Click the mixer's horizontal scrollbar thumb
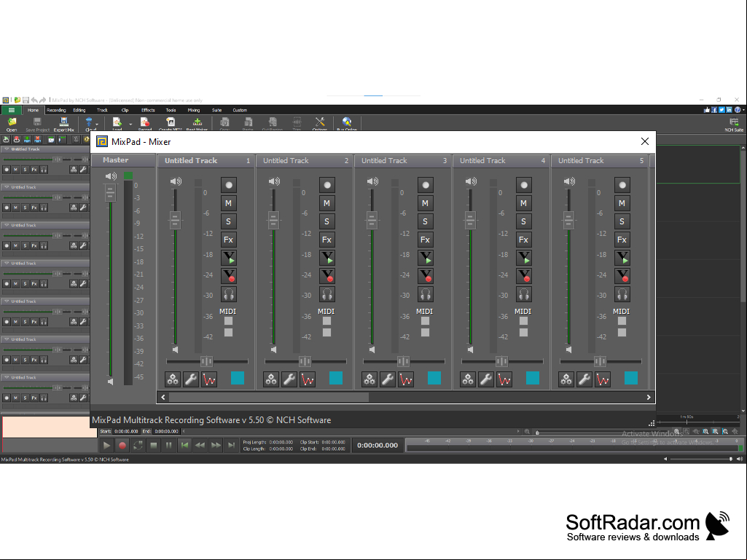 pos(269,397)
